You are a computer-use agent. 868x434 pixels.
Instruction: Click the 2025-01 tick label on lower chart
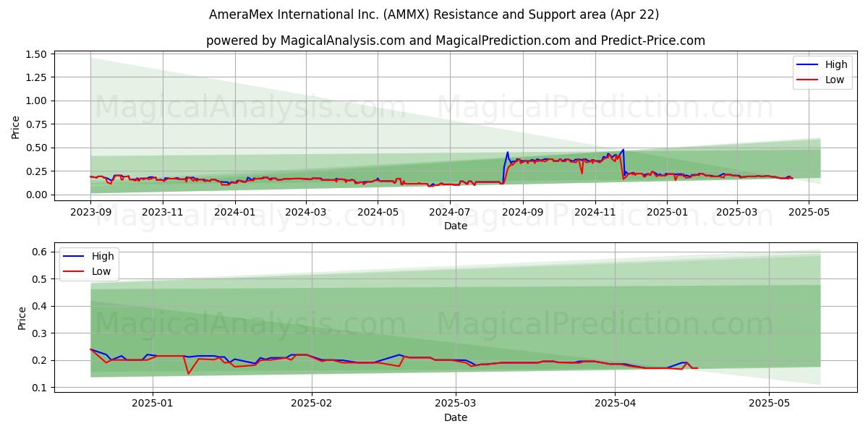pyautogui.click(x=153, y=404)
